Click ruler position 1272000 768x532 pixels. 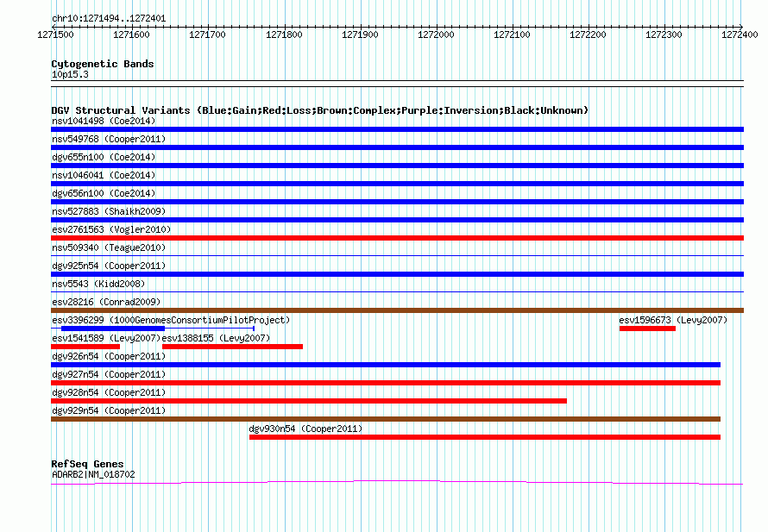[436, 34]
